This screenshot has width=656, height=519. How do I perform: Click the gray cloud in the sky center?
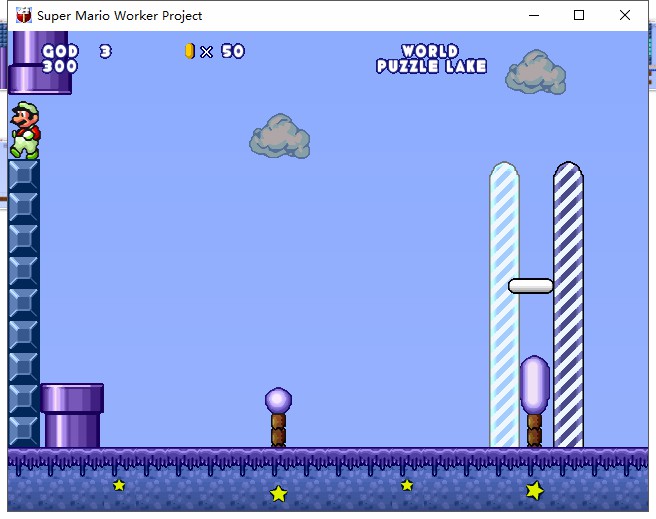click(280, 136)
